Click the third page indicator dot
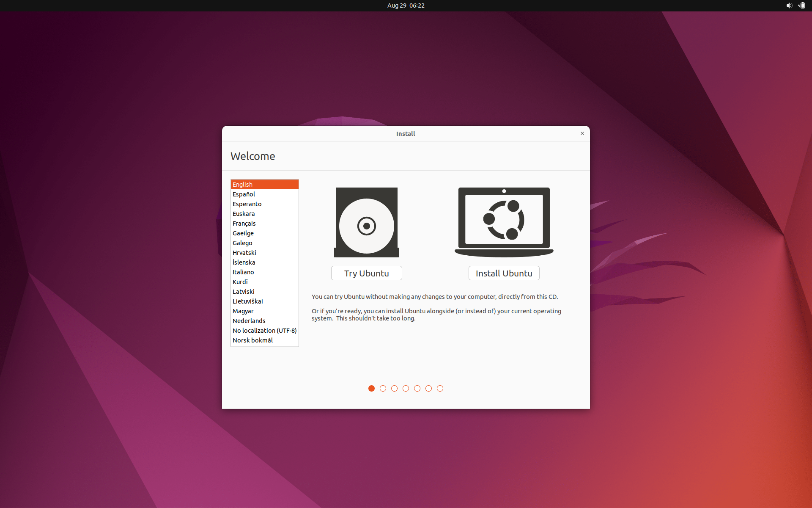The width and height of the screenshot is (812, 508). (x=394, y=388)
